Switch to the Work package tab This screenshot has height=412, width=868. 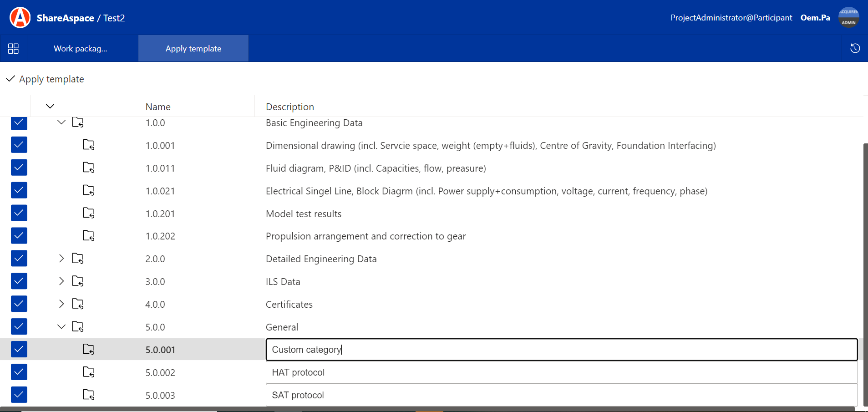[81, 49]
